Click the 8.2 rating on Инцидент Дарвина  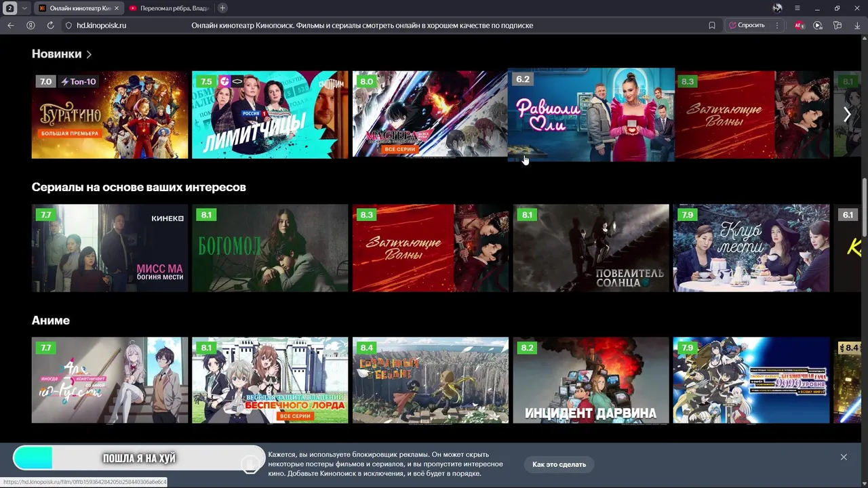(527, 348)
